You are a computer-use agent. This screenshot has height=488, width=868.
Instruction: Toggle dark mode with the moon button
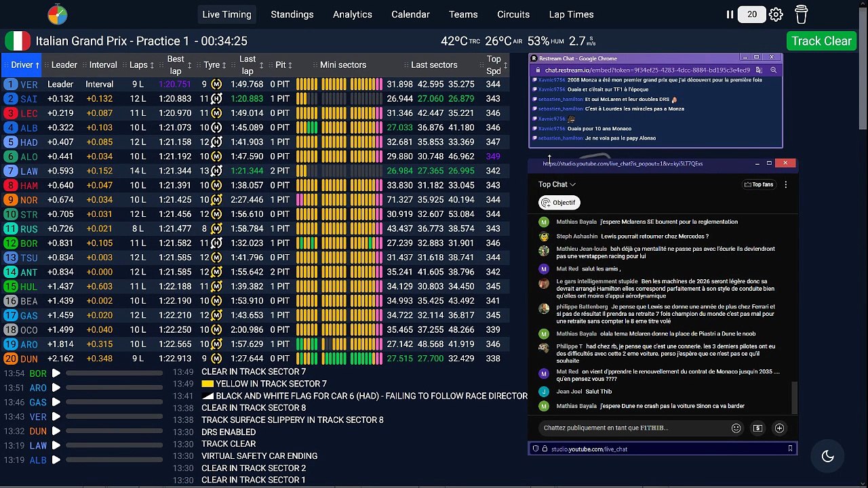point(827,456)
